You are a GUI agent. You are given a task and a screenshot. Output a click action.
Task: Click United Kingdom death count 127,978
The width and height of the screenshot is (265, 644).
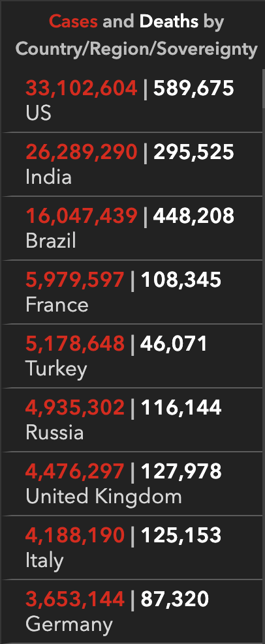click(x=181, y=472)
